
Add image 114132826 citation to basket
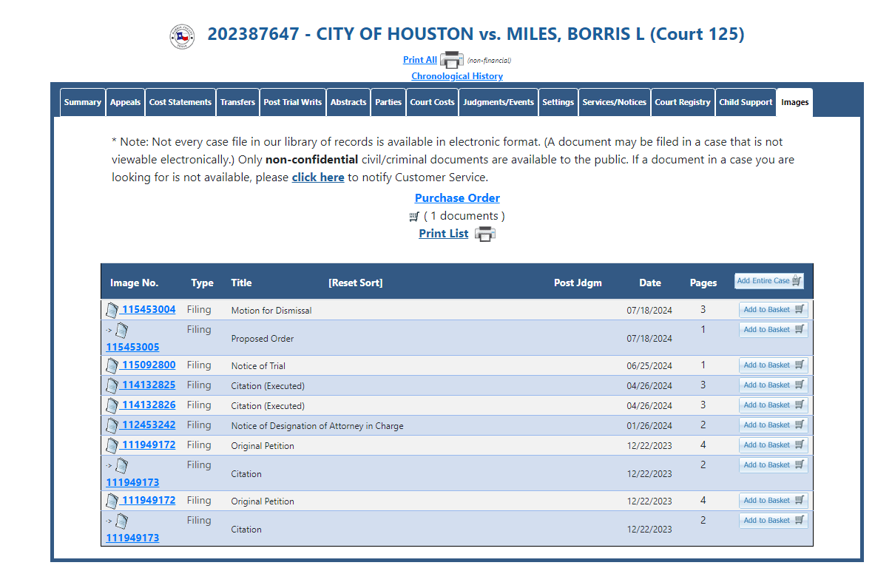(x=773, y=405)
